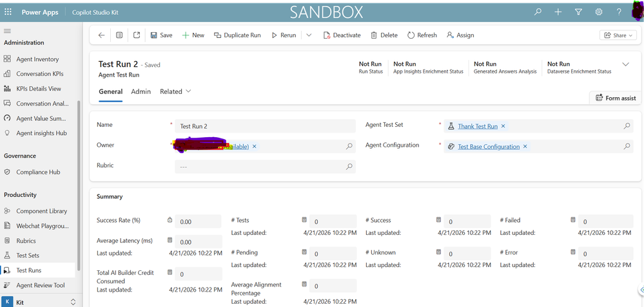The width and height of the screenshot is (644, 307).
Task: Click the # Pending calculator icon
Action: click(304, 252)
